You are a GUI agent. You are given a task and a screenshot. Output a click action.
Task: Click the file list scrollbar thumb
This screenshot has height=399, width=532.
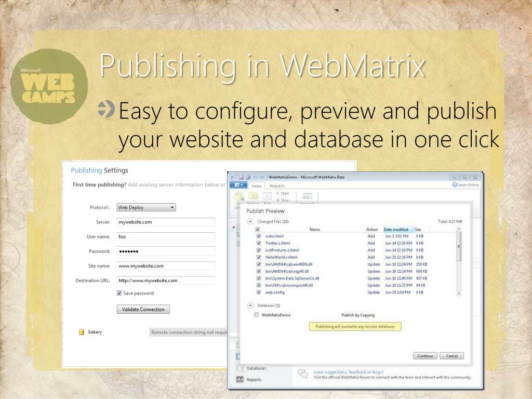click(x=459, y=247)
